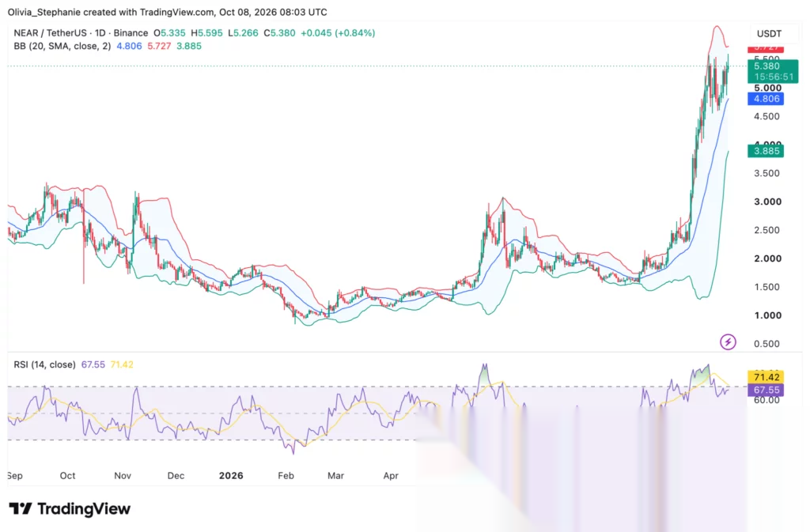The height and width of the screenshot is (532, 810).
Task: Click the TradingView logo
Action: 70,509
